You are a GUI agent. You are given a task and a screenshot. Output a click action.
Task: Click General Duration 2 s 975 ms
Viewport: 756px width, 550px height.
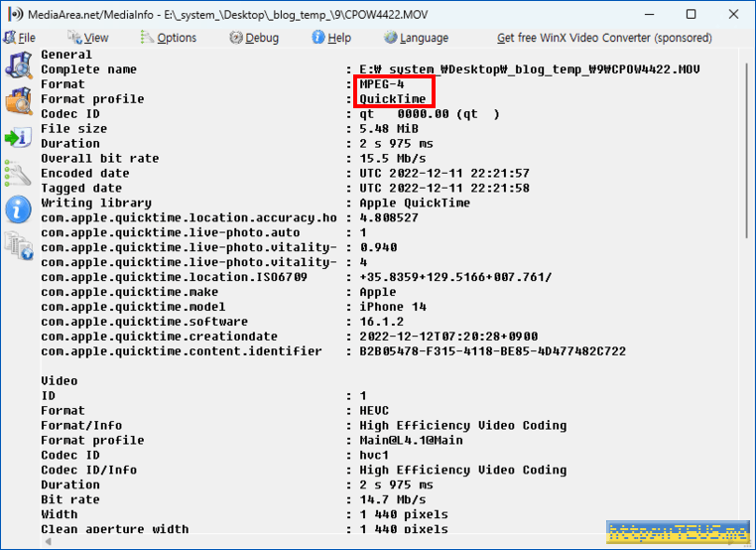pyautogui.click(x=396, y=144)
